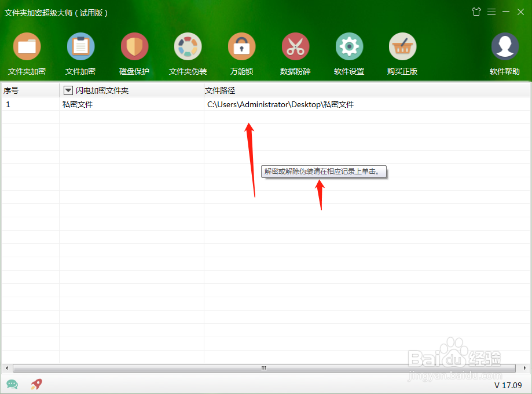532x394 pixels.
Task: Click the chat bubble icon at bottom left
Action: [12, 384]
